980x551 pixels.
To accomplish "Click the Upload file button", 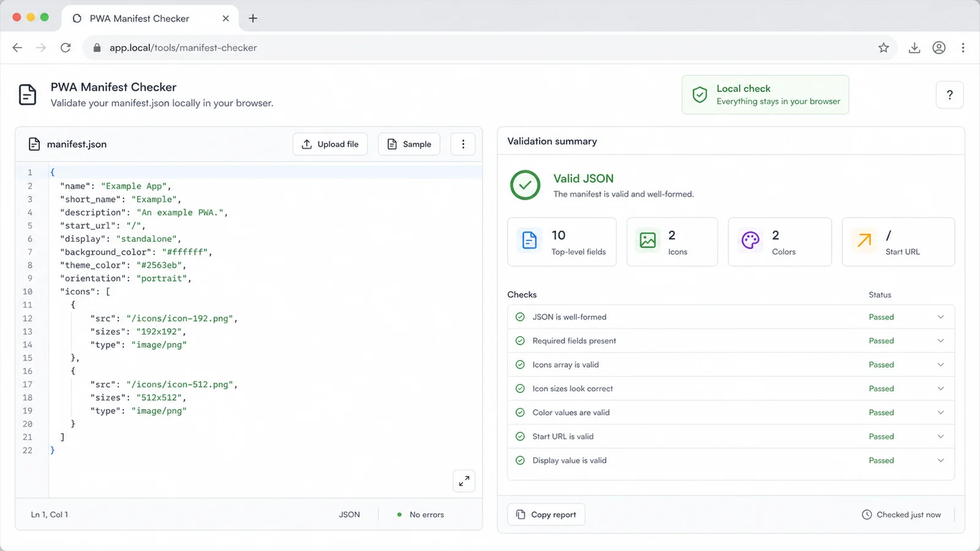I will click(x=330, y=144).
